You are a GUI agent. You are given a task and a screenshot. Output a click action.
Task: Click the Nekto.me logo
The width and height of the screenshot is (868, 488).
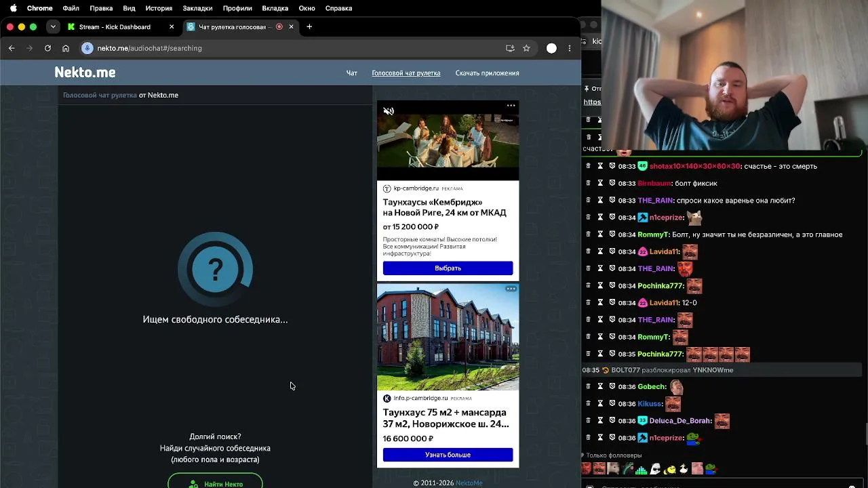pyautogui.click(x=85, y=73)
